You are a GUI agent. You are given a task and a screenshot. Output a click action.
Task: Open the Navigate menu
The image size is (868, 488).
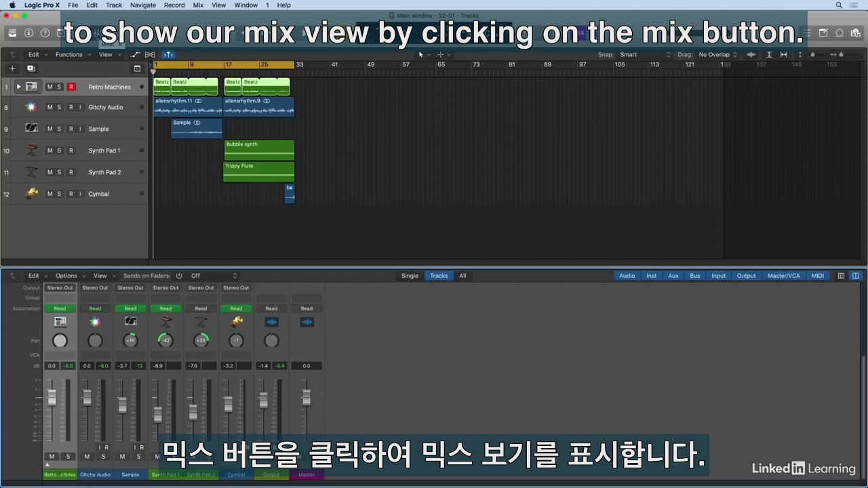click(142, 5)
